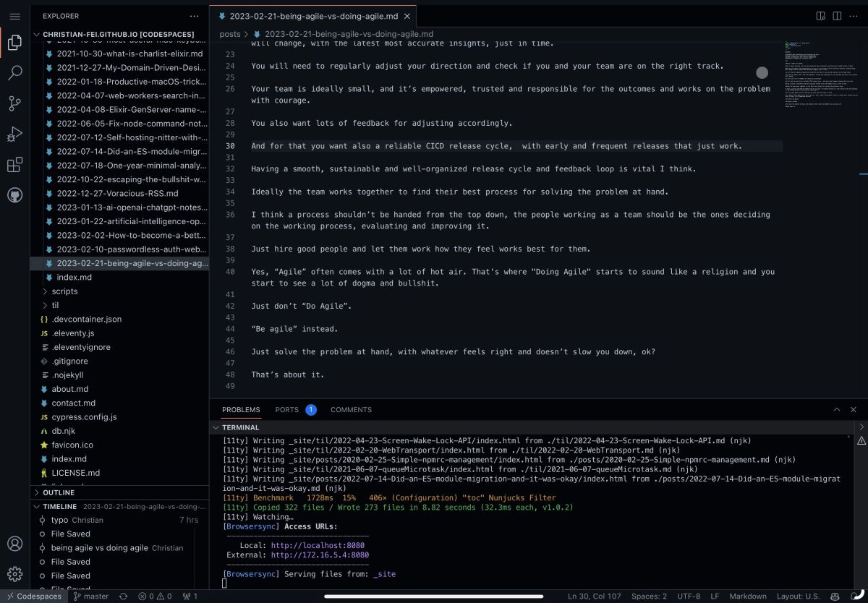Open about.md file
The image size is (868, 603).
point(119,389)
